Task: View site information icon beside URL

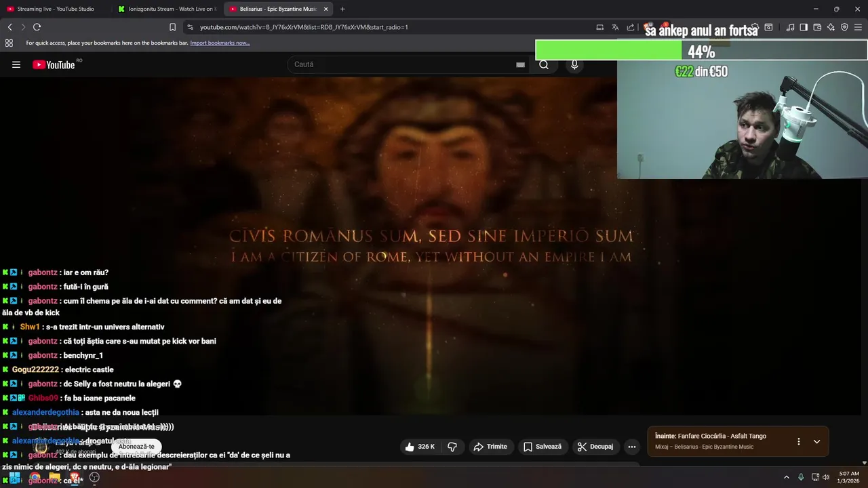Action: click(x=190, y=27)
